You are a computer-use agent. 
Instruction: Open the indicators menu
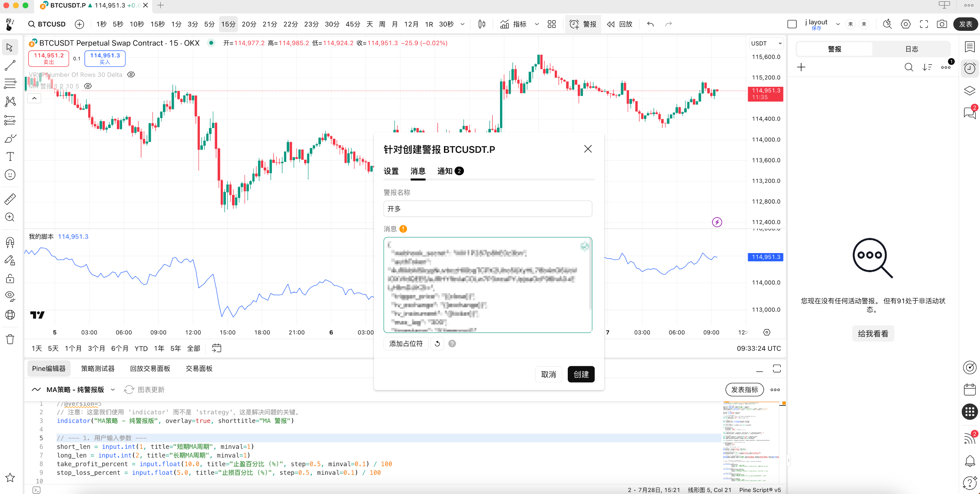[x=513, y=24]
